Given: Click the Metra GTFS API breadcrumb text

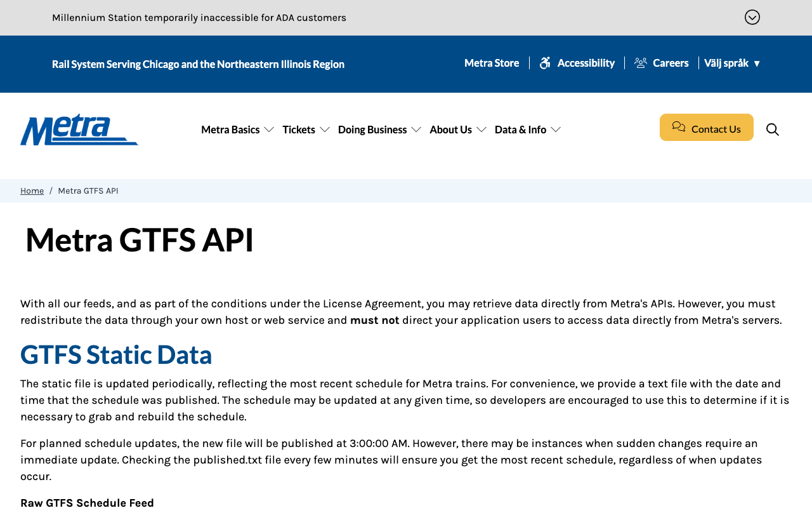Looking at the screenshot, I should 88,191.
